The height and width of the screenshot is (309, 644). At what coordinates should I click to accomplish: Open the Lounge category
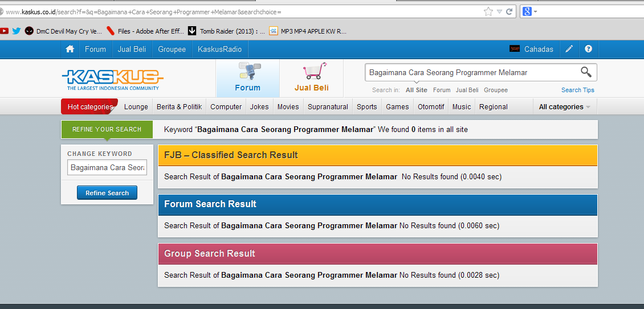tap(136, 106)
